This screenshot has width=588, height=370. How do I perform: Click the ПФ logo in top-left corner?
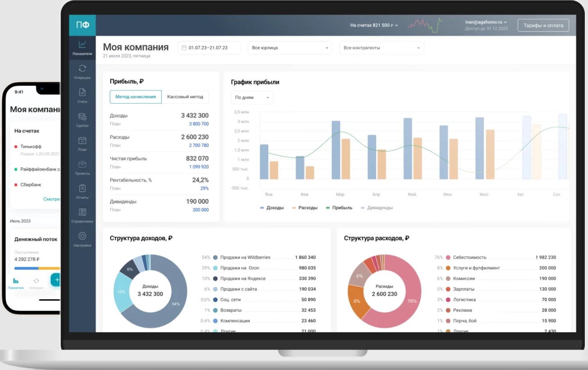coord(82,25)
